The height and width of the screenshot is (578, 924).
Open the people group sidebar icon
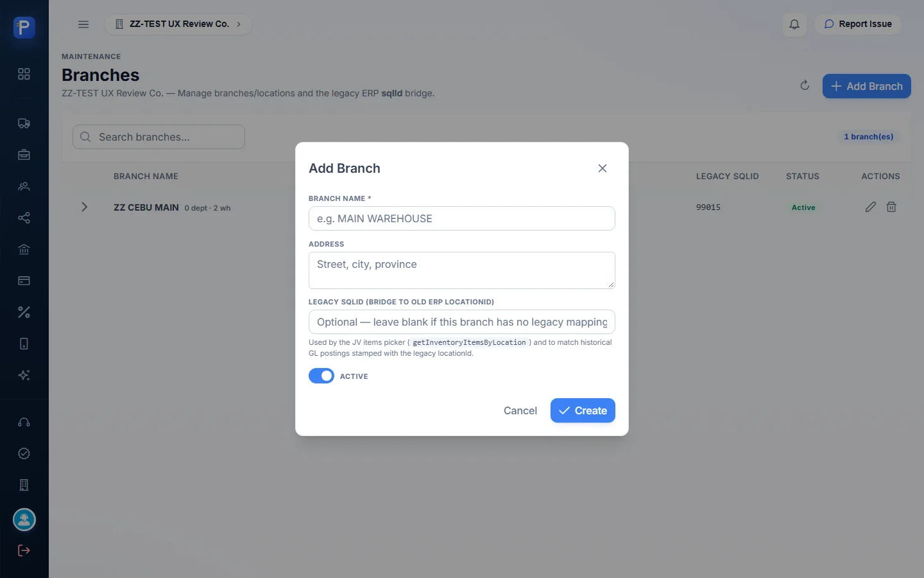[x=24, y=186]
